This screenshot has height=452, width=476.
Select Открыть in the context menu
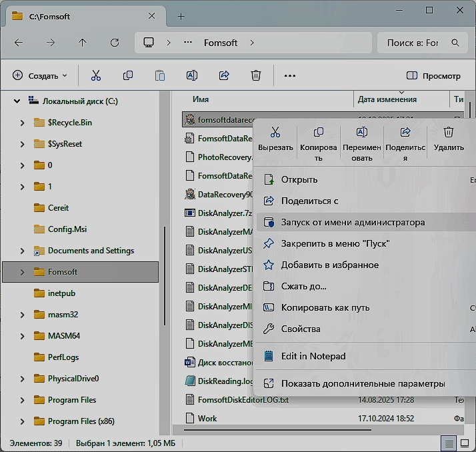(367, 179)
